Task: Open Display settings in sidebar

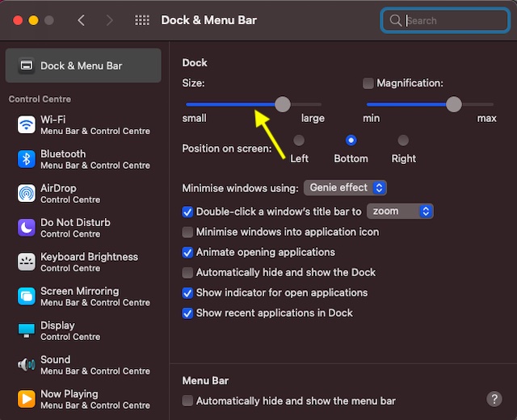Action: (84, 330)
